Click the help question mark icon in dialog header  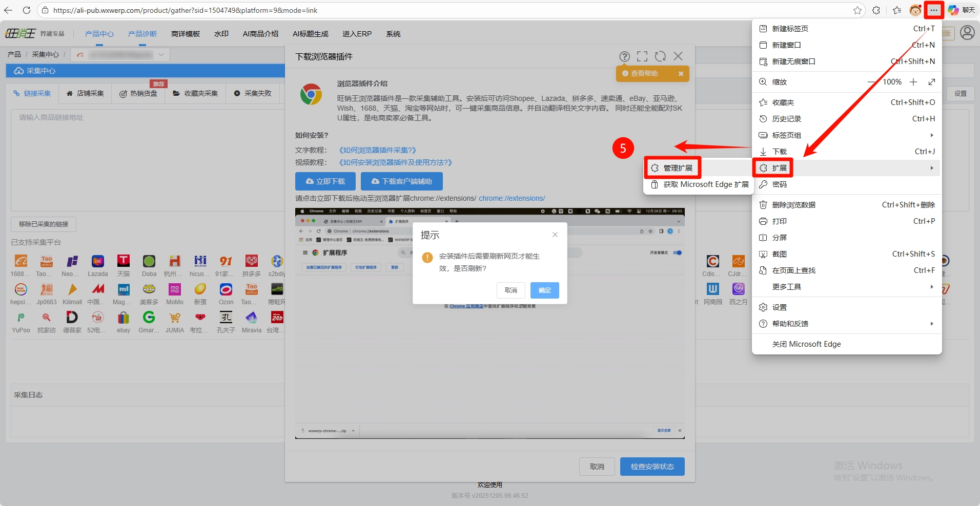tap(624, 56)
